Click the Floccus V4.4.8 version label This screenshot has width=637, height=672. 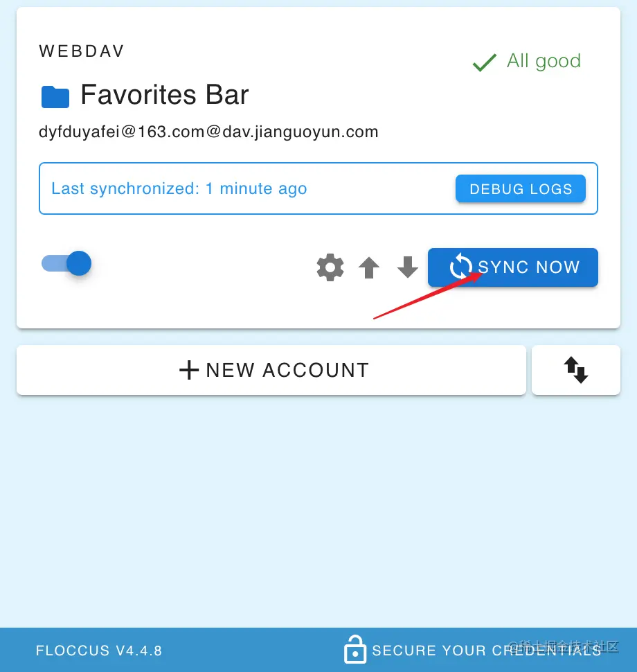99,651
